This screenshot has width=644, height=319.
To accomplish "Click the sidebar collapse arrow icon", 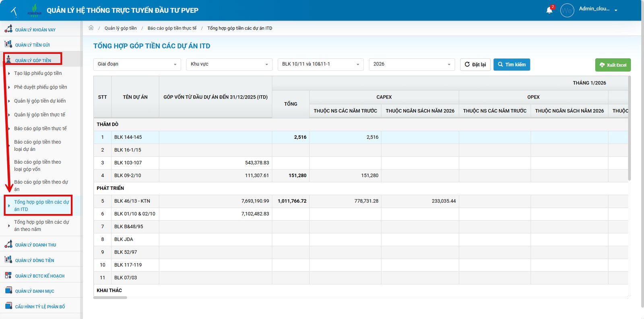I will point(14,11).
